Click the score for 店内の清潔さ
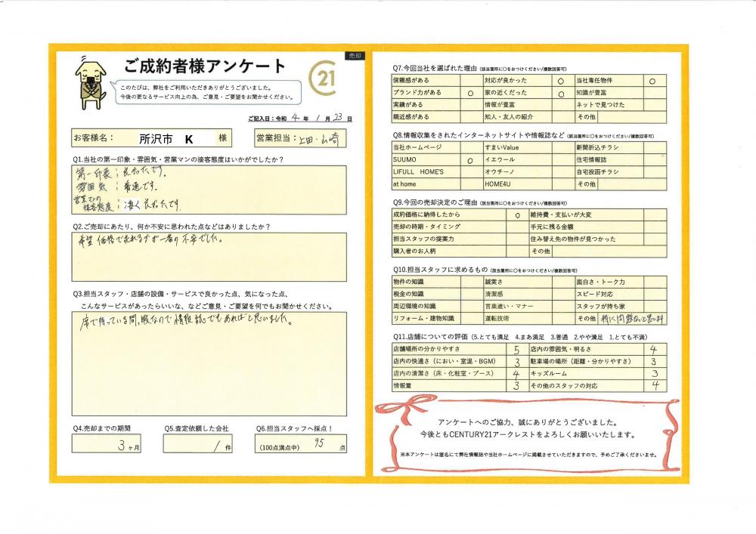 518,374
